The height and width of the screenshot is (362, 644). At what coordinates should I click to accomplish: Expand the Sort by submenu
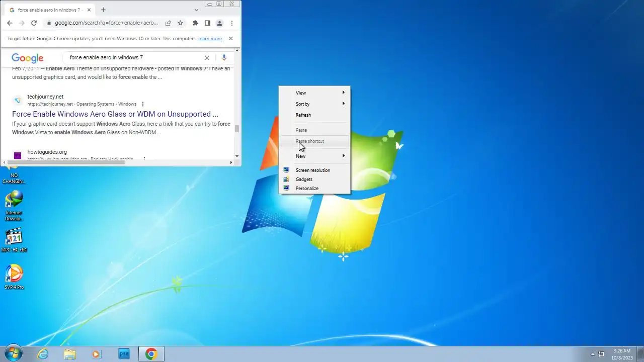[314, 104]
